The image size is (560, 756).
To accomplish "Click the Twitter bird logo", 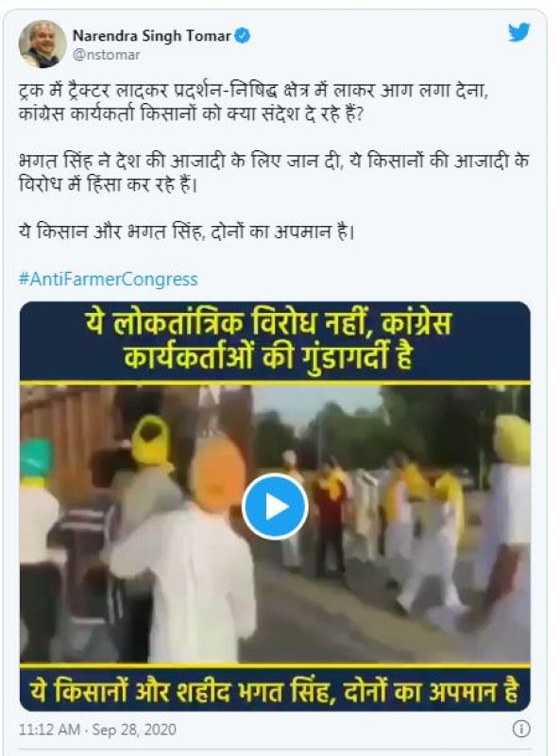I will (x=519, y=32).
